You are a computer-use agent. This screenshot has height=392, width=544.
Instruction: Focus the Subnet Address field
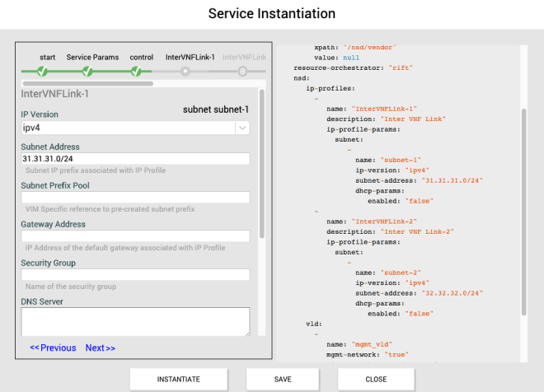[134, 159]
